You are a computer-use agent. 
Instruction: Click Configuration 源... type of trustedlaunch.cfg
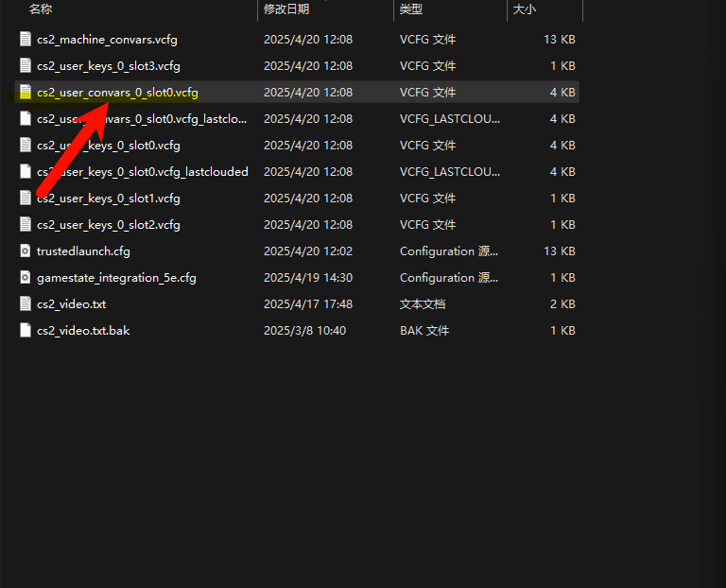pos(449,251)
